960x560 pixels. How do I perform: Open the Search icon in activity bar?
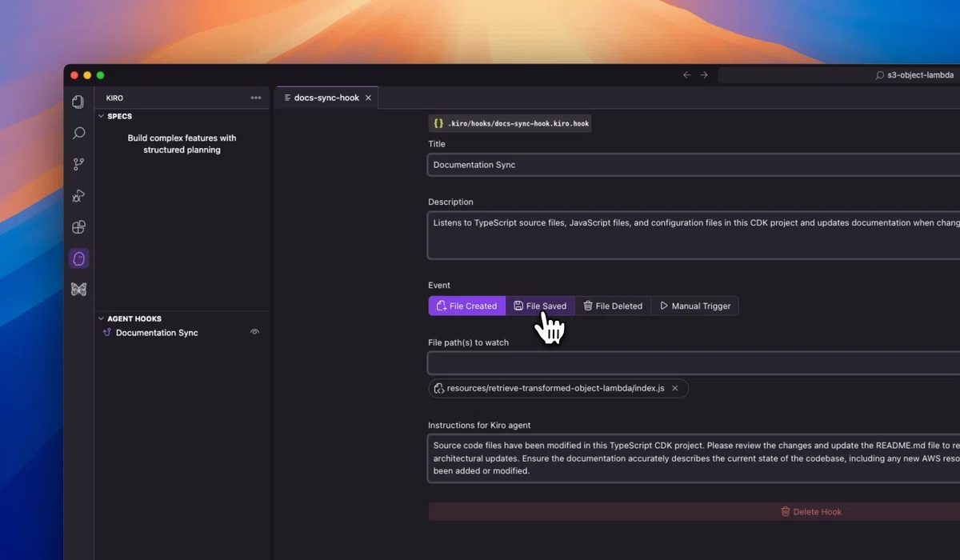pos(78,133)
